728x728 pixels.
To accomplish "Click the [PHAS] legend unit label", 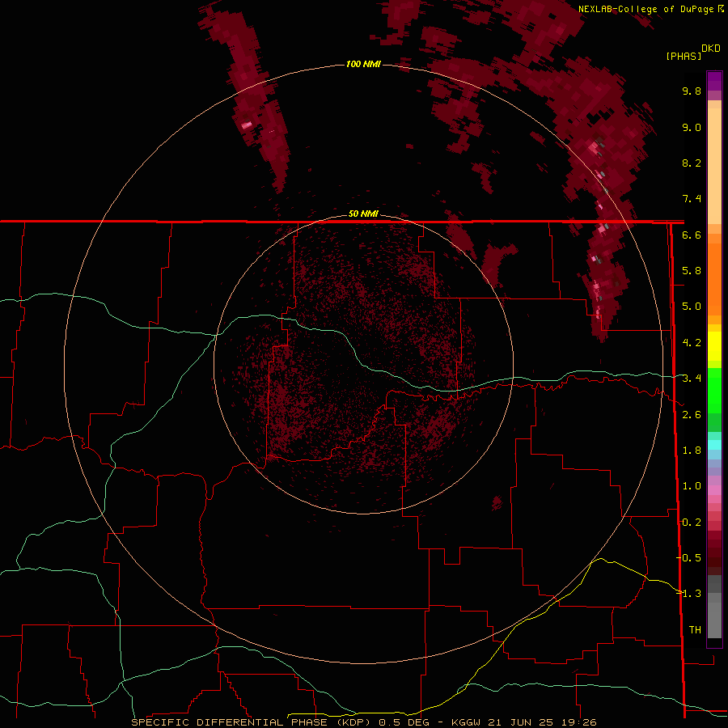I will pos(684,56).
